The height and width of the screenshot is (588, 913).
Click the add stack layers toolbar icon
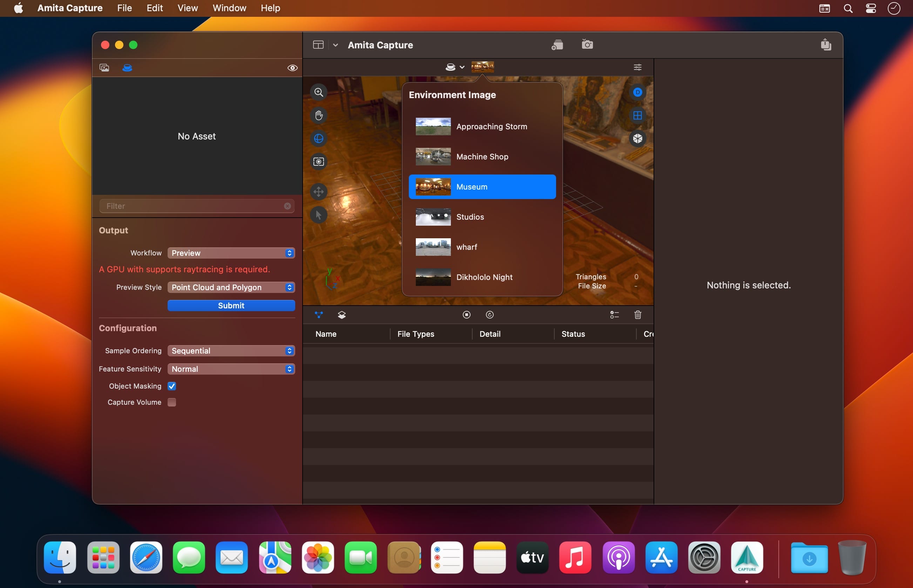pos(557,45)
